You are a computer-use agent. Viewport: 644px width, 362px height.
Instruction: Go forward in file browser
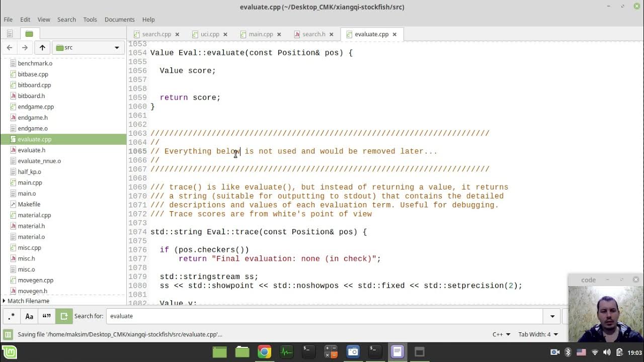pos(25,47)
